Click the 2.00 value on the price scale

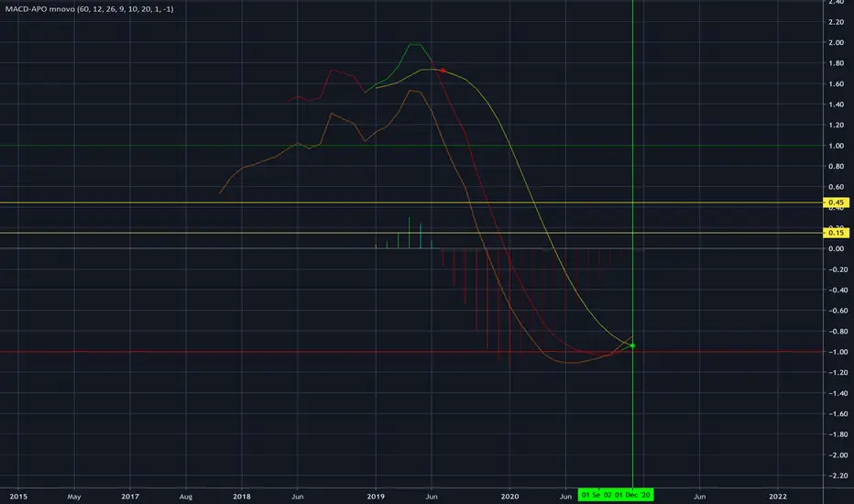tap(836, 42)
